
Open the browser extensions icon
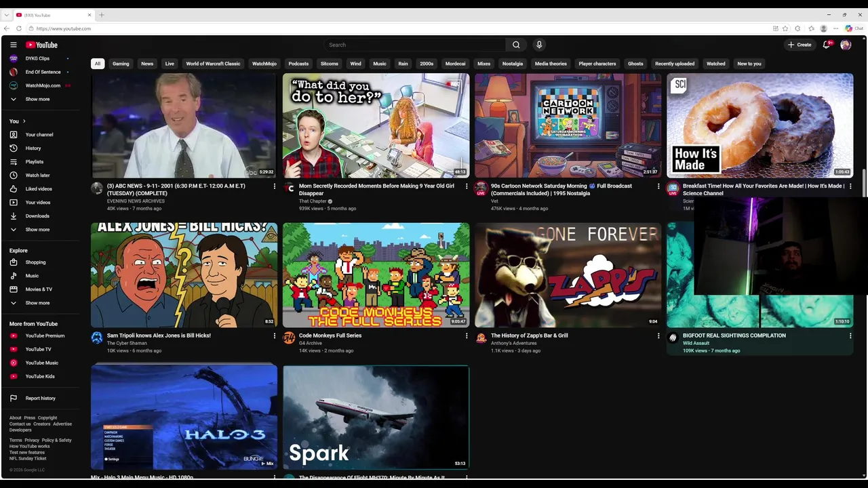tap(798, 28)
